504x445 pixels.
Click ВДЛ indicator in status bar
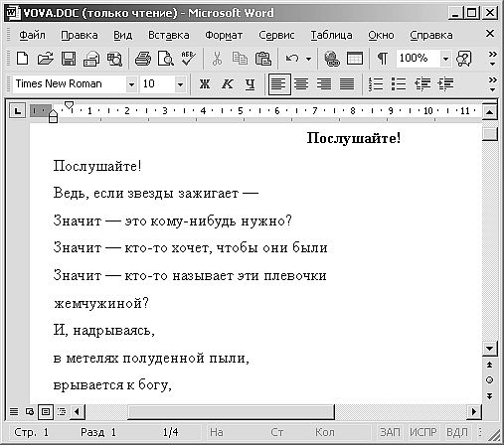pos(457,432)
